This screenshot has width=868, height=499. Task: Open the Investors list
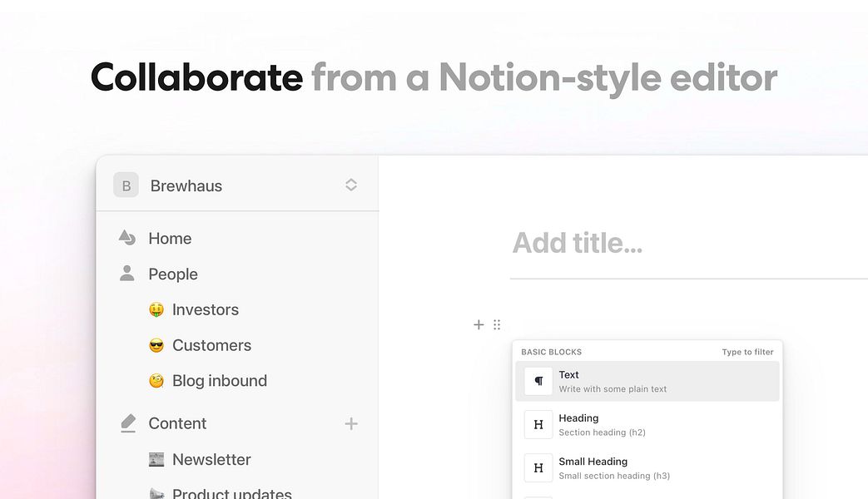tap(206, 310)
